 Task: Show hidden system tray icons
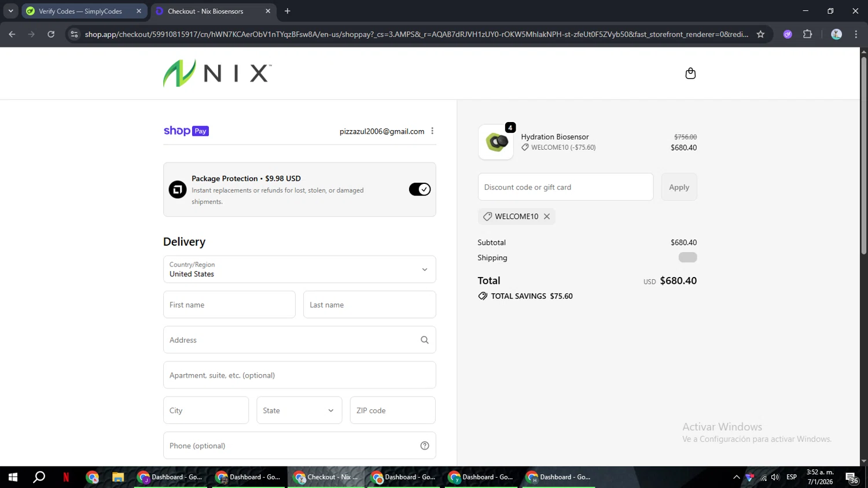[736, 477]
